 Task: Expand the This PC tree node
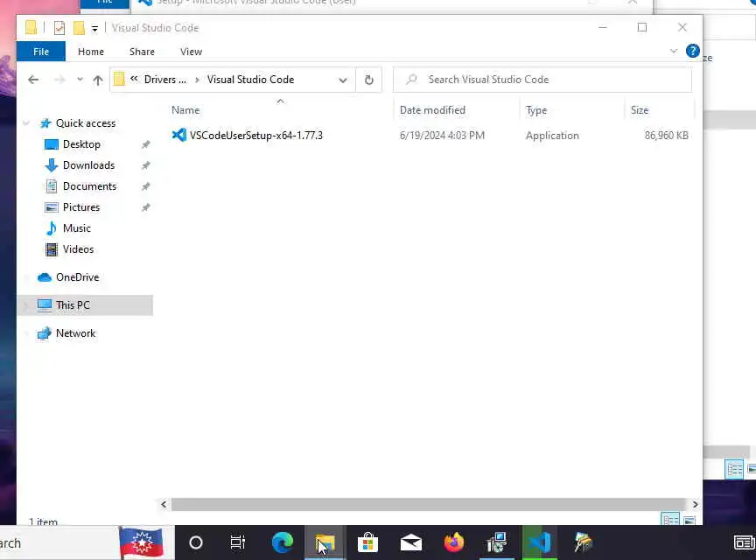tap(26, 305)
